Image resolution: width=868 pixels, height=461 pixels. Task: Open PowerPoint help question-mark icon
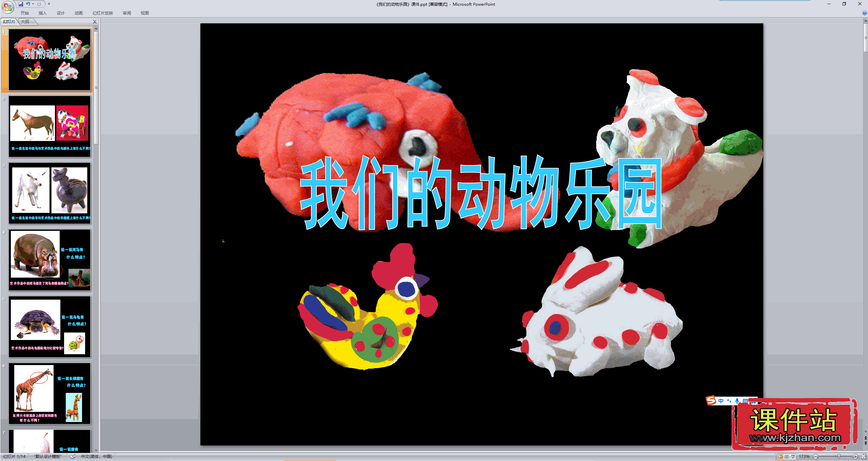point(865,13)
